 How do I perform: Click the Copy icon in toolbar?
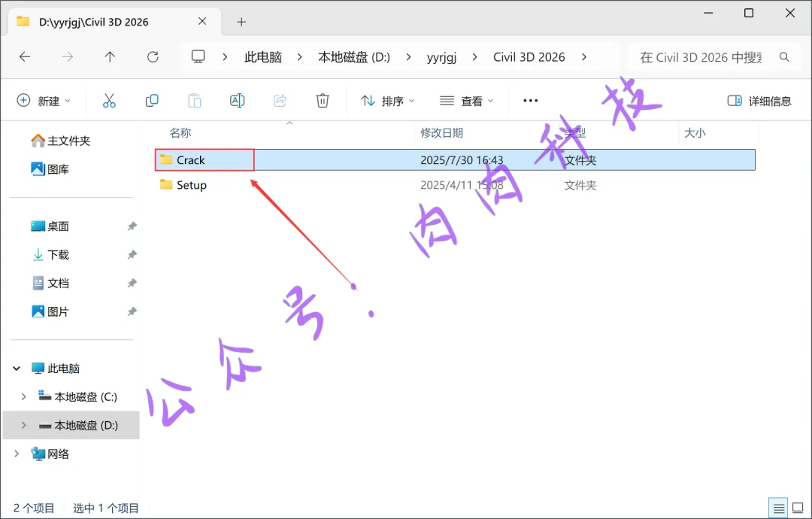click(x=152, y=101)
